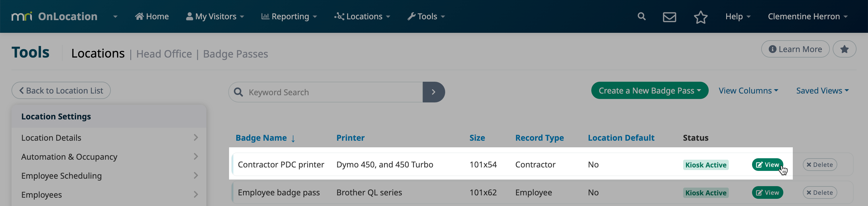This screenshot has width=868, height=206.
Task: Click the MRI OnLocation logo
Action: 55,16
